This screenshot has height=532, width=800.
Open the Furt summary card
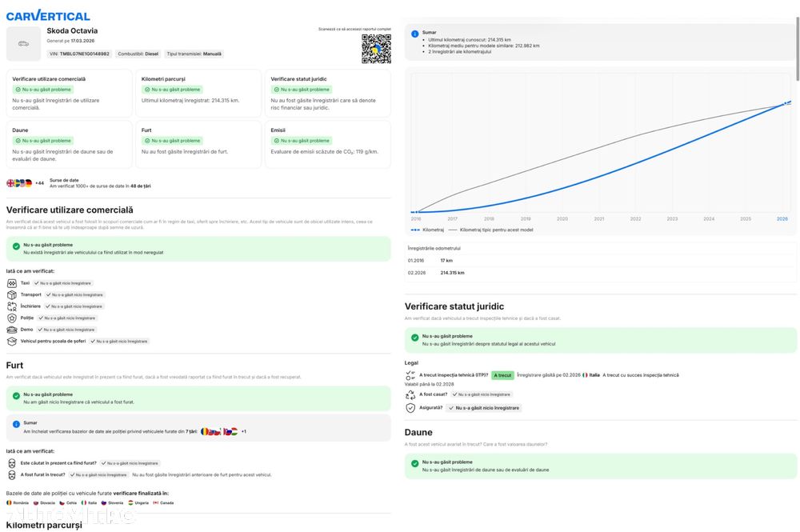click(198, 144)
